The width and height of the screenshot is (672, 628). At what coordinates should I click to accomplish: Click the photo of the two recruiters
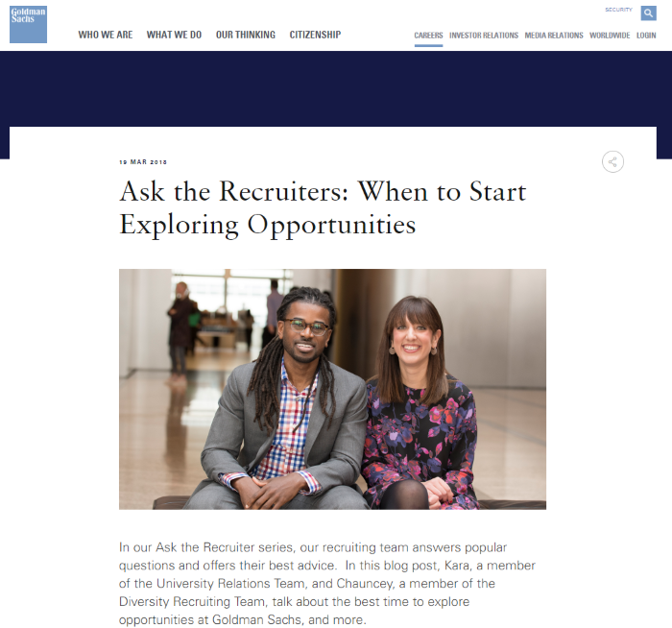pyautogui.click(x=332, y=389)
